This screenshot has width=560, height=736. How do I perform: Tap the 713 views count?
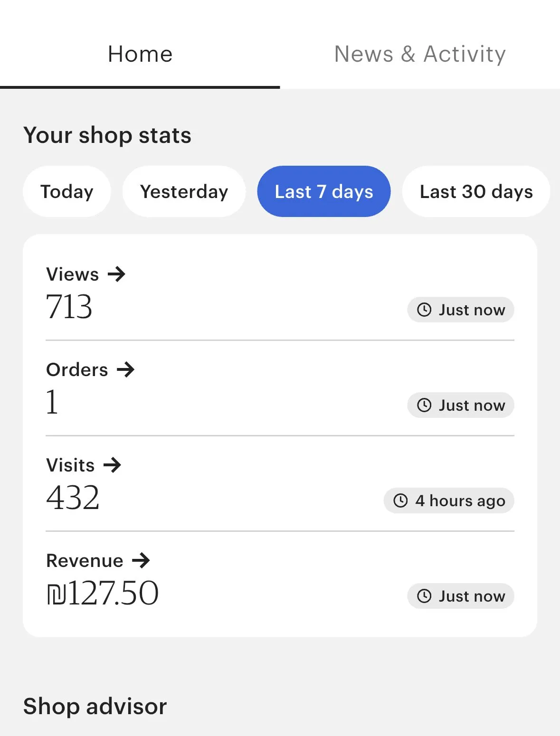point(69,306)
